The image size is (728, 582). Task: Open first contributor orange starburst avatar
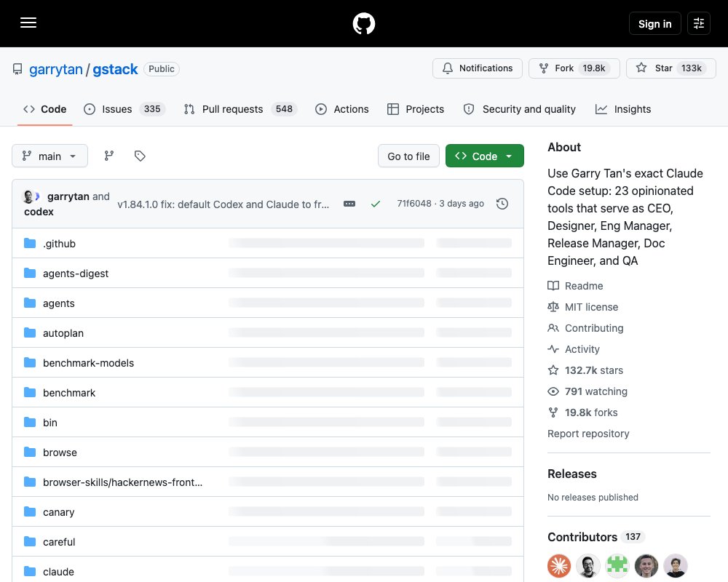pos(559,566)
